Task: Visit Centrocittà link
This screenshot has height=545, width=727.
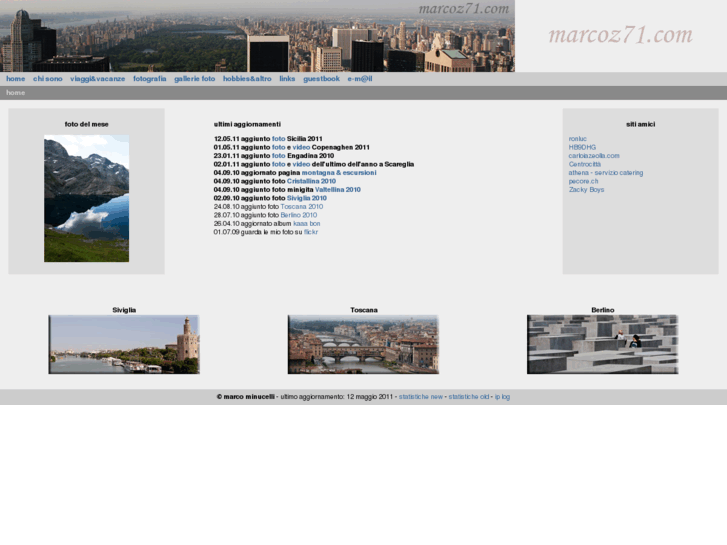Action: pos(585,164)
